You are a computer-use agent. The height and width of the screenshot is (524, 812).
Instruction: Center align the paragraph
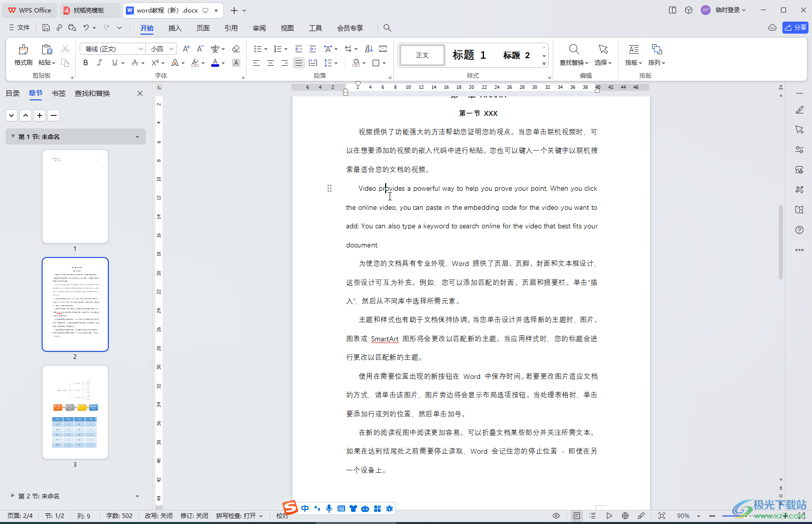(x=270, y=63)
